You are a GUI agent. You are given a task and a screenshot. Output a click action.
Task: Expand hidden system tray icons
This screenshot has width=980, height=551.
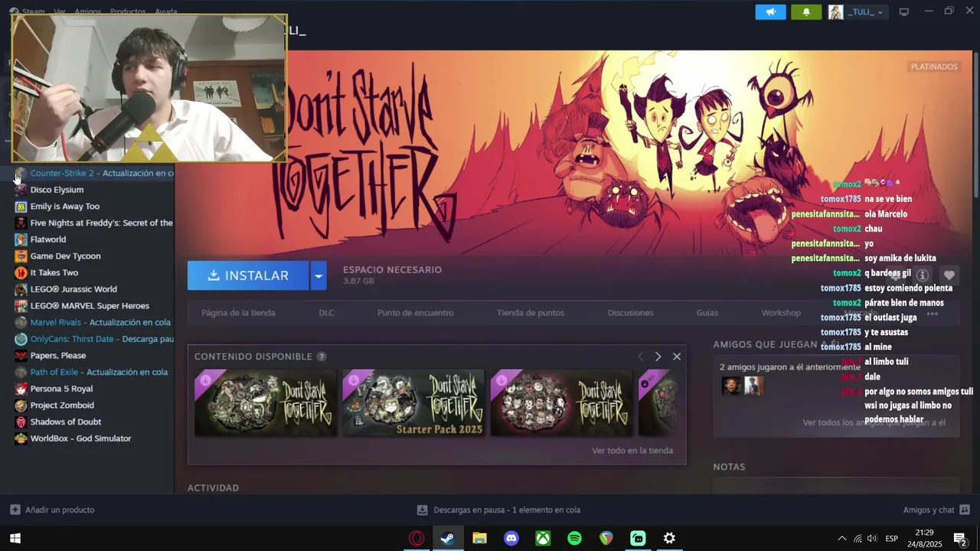pyautogui.click(x=842, y=539)
